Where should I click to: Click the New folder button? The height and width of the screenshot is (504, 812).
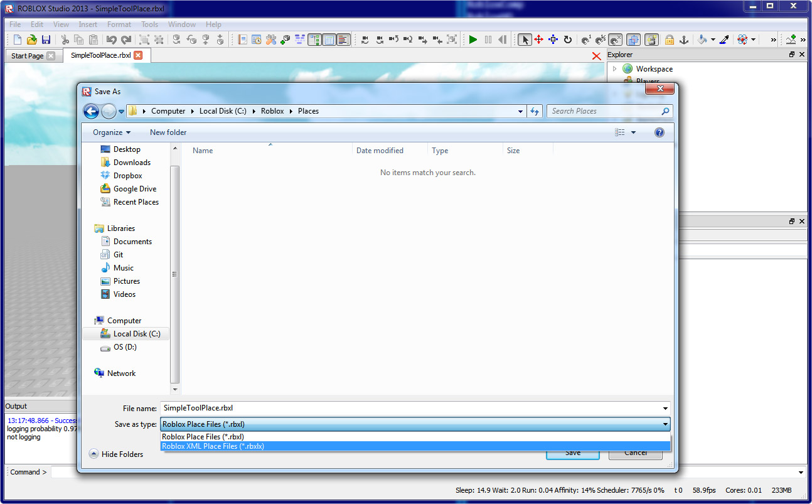pos(168,132)
